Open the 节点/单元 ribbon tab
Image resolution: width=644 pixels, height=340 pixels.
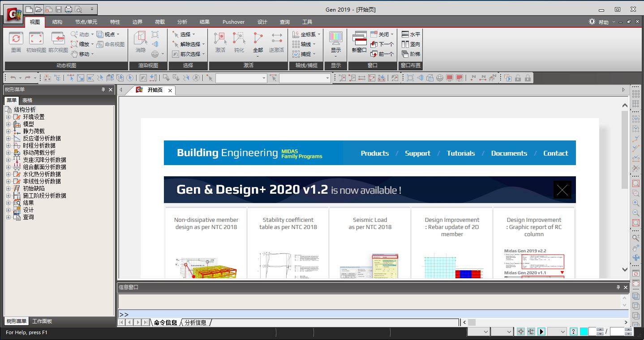pos(86,22)
